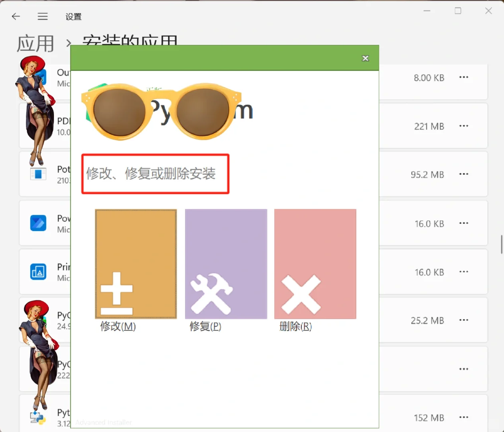Screen dimensions: 504x432
Task: Click the 应用 breadcrumb link
Action: tap(36, 43)
